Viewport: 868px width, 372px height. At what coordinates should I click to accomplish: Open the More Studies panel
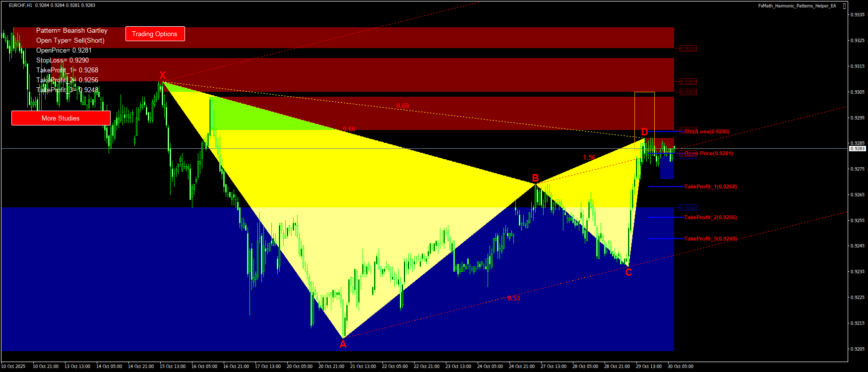point(61,118)
